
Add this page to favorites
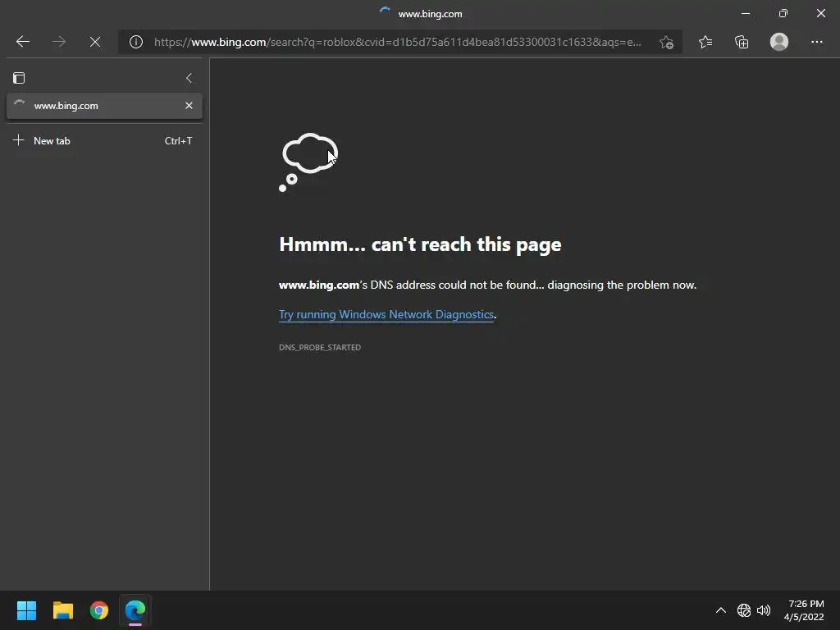(x=666, y=42)
